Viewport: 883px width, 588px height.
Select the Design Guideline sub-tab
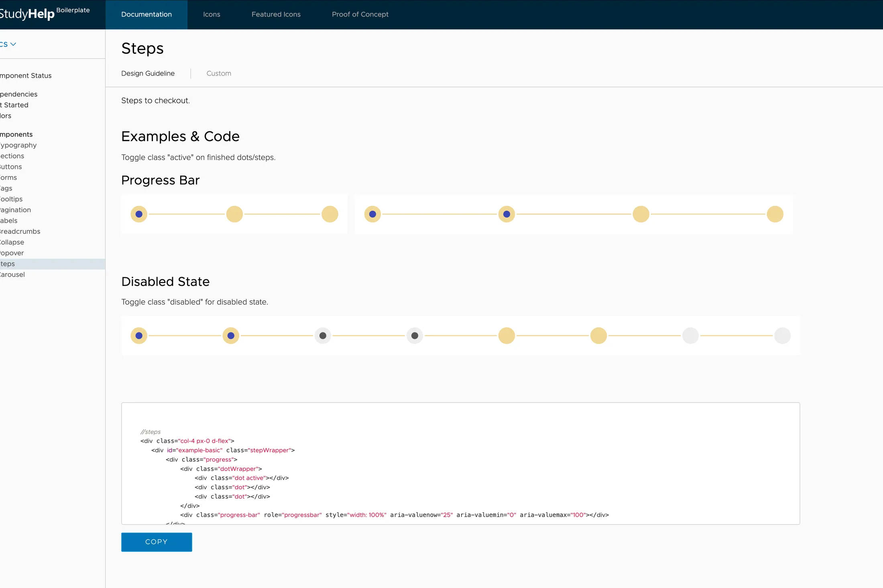click(148, 73)
